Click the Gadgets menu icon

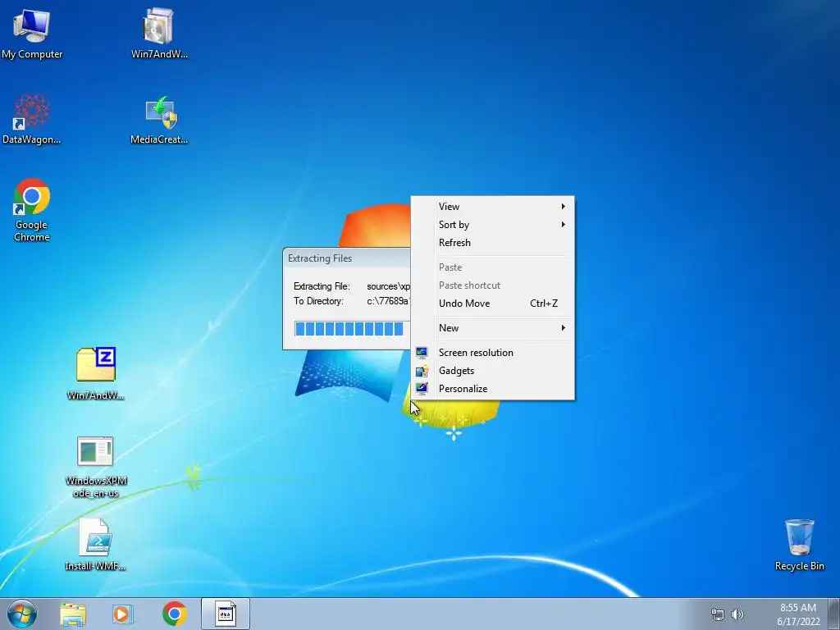tap(422, 371)
